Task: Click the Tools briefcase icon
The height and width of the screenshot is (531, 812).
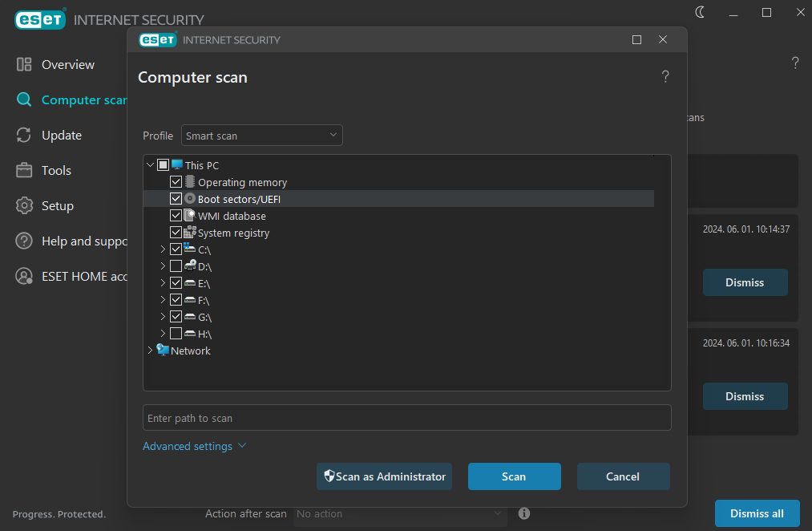Action: click(x=24, y=170)
